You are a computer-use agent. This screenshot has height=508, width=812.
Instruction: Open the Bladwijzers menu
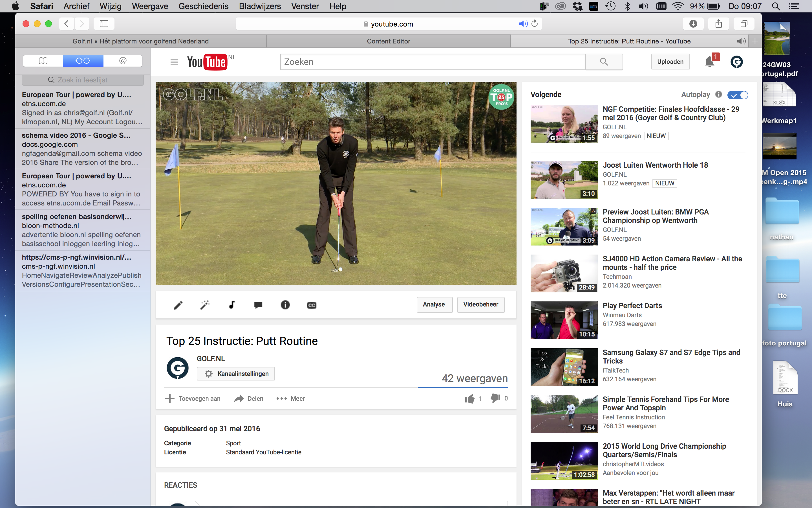click(x=260, y=6)
